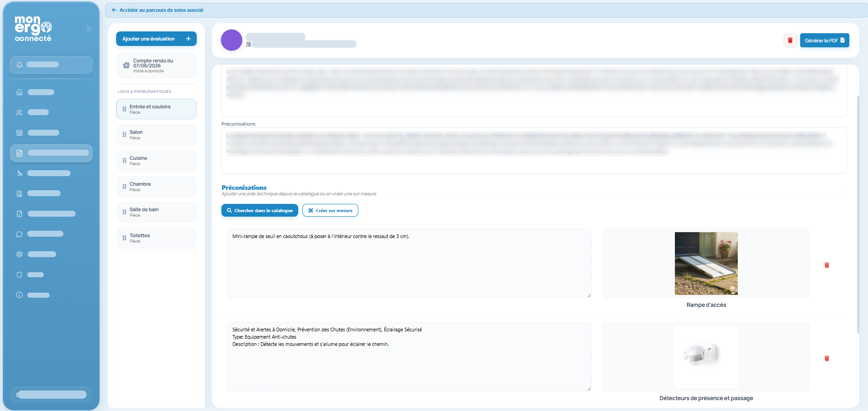868x411 pixels.
Task: Open the settings gear icon in the sidebar
Action: click(x=20, y=254)
